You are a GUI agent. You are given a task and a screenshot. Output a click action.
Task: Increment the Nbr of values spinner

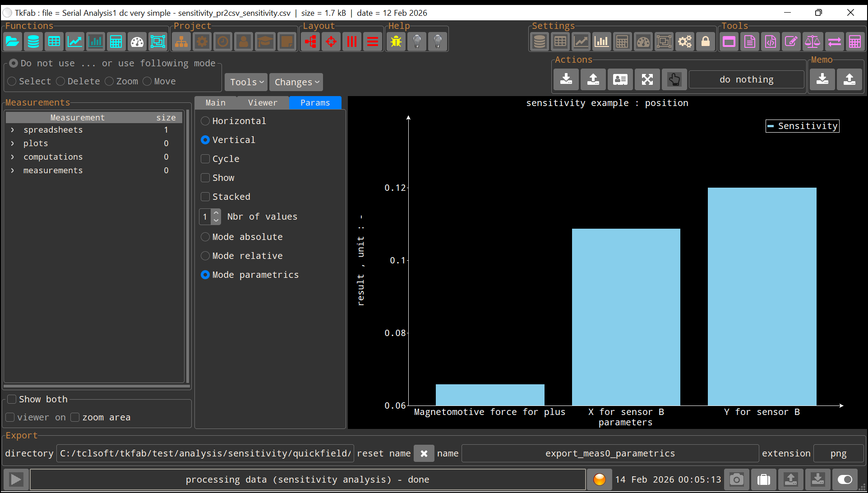216,213
